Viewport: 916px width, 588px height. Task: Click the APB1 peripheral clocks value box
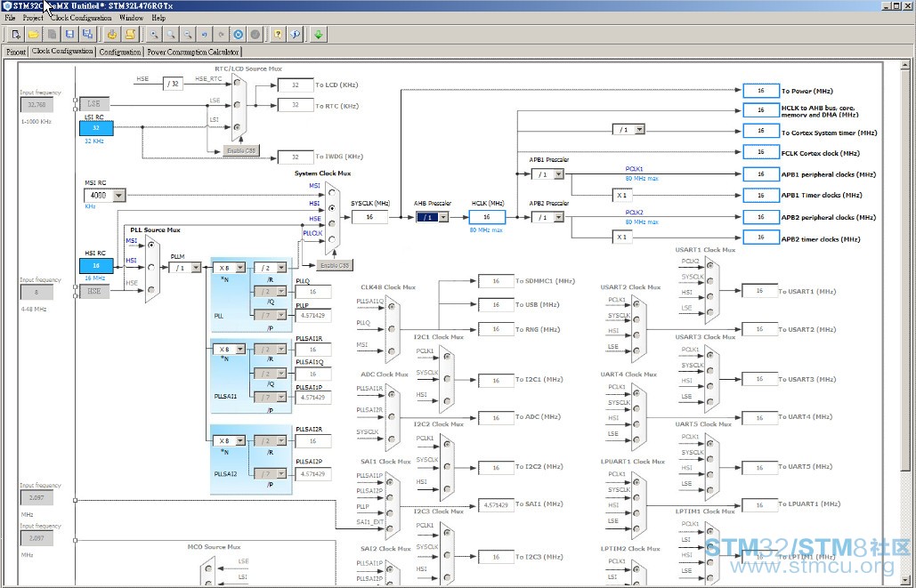760,174
